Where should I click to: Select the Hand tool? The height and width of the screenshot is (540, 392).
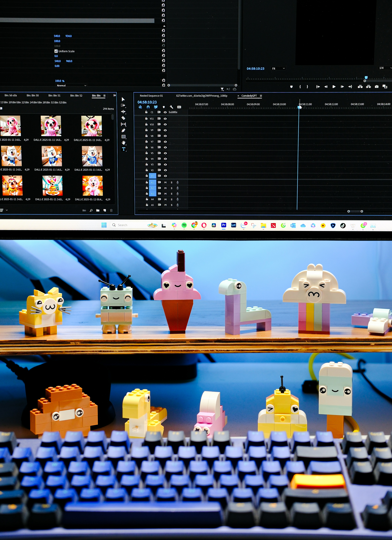click(124, 143)
